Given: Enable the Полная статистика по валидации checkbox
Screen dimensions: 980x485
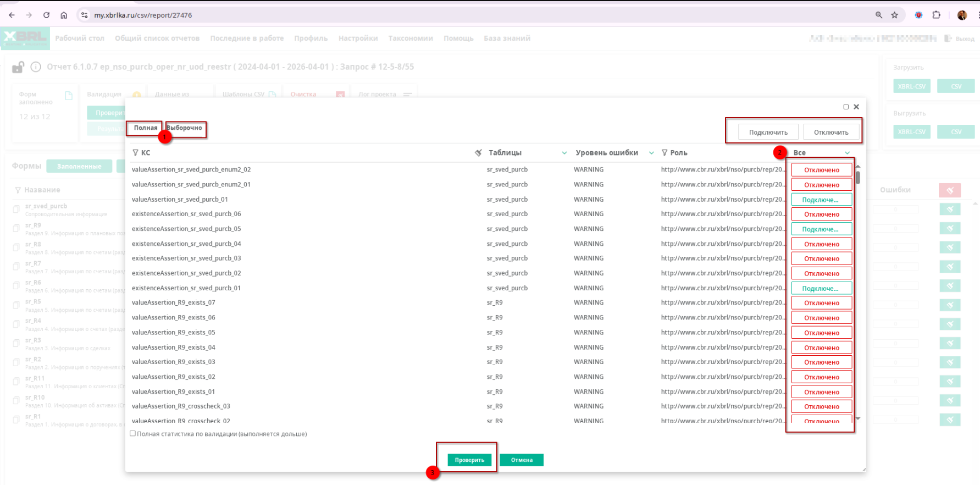Looking at the screenshot, I should click(132, 434).
